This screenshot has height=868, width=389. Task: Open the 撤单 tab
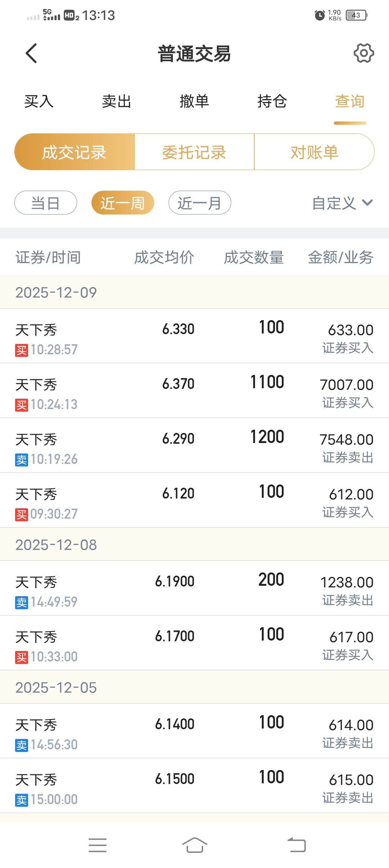[x=194, y=101]
